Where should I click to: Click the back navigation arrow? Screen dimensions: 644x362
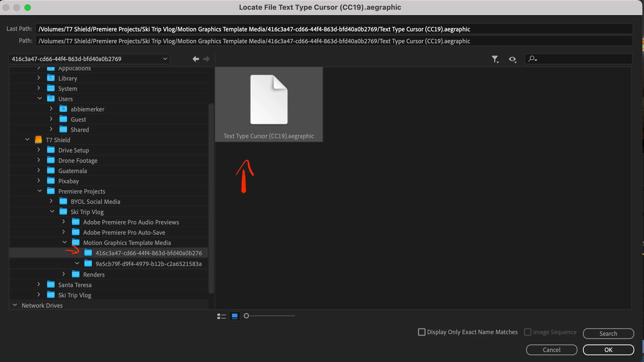pyautogui.click(x=195, y=59)
